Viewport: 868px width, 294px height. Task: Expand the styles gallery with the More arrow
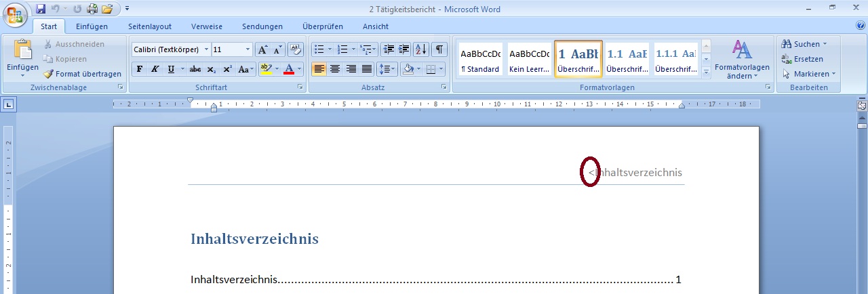tap(706, 71)
